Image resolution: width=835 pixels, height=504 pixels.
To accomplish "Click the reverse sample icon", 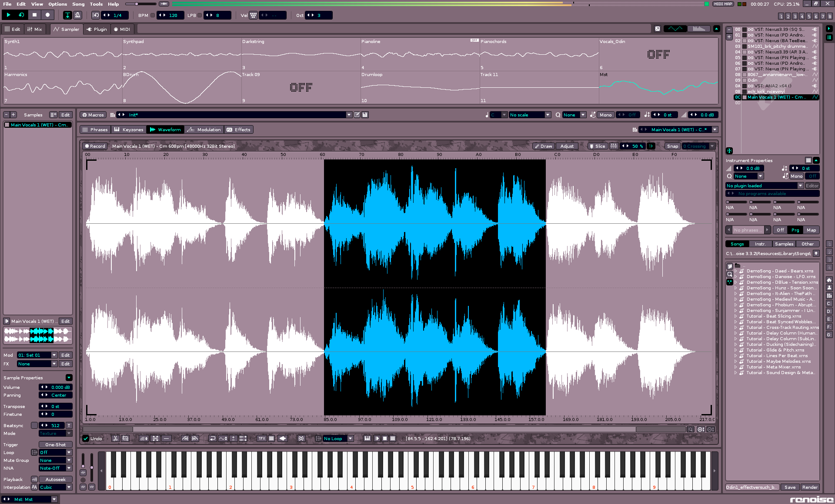I will (x=212, y=438).
